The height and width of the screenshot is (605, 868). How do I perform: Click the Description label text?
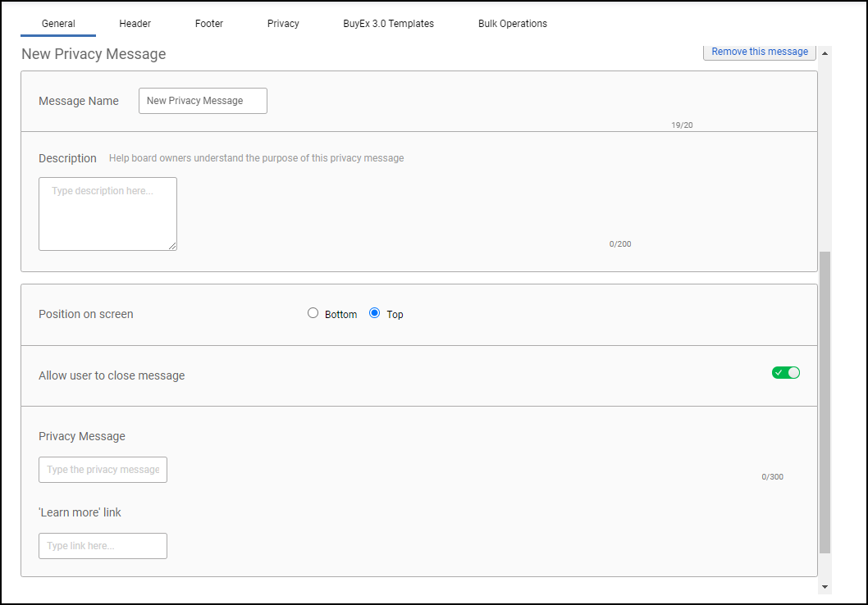[67, 158]
